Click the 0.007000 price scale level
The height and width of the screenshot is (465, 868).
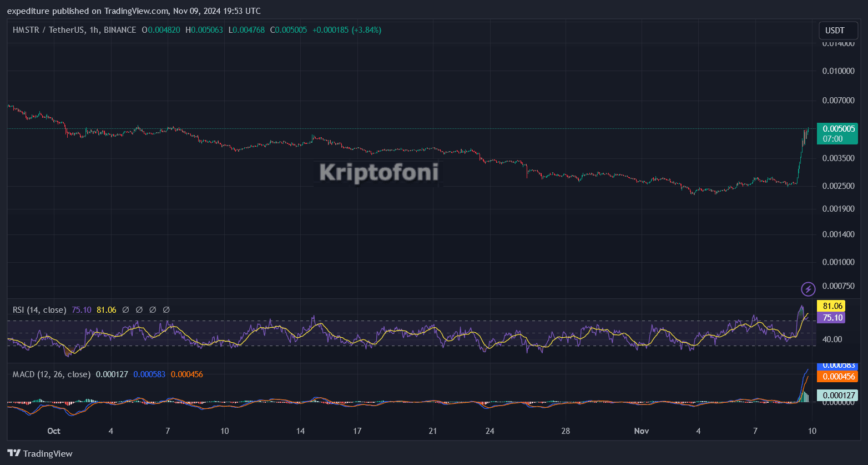pyautogui.click(x=838, y=101)
